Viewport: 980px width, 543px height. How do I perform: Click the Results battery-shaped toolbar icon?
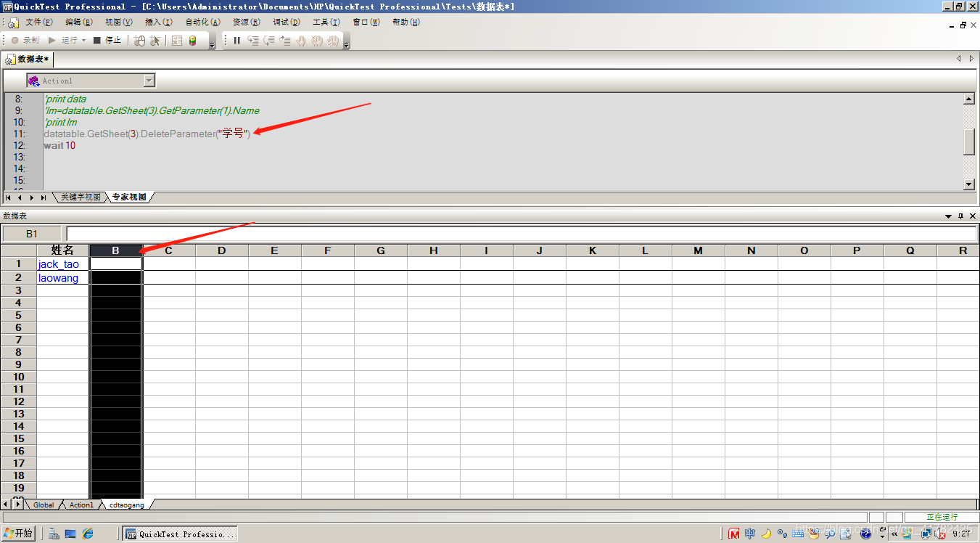pos(192,41)
